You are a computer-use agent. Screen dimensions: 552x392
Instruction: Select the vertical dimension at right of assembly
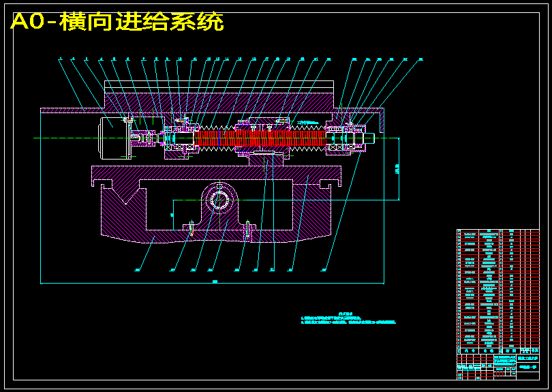point(398,169)
